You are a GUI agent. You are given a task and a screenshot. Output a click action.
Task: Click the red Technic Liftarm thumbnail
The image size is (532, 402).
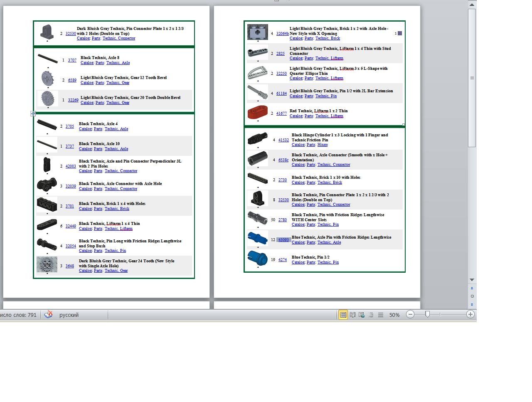[258, 113]
